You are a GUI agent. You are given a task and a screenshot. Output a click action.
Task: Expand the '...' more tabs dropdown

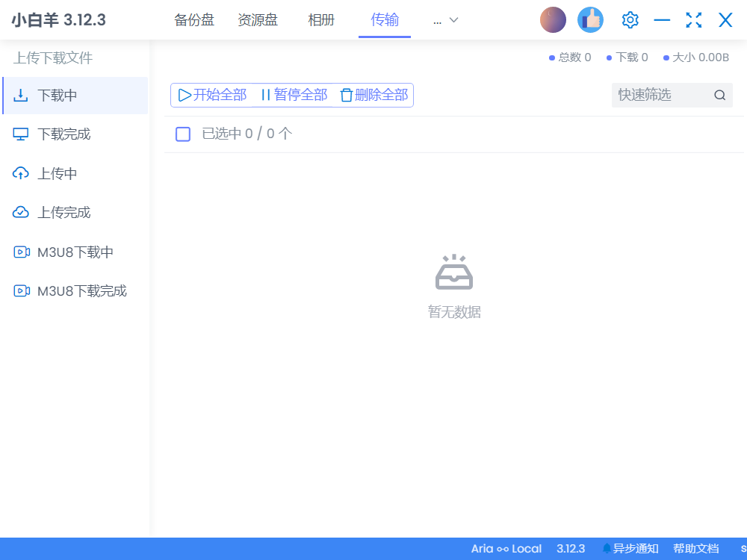[445, 20]
